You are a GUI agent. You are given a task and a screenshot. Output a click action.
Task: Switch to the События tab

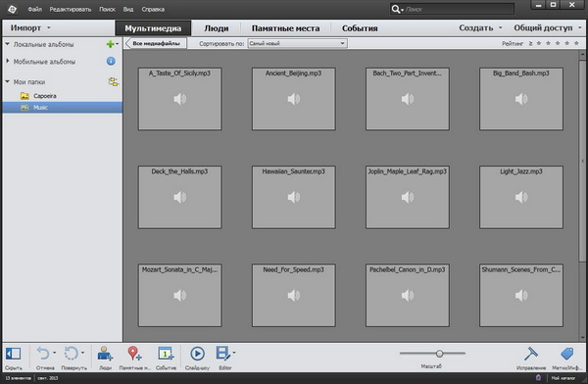click(360, 28)
